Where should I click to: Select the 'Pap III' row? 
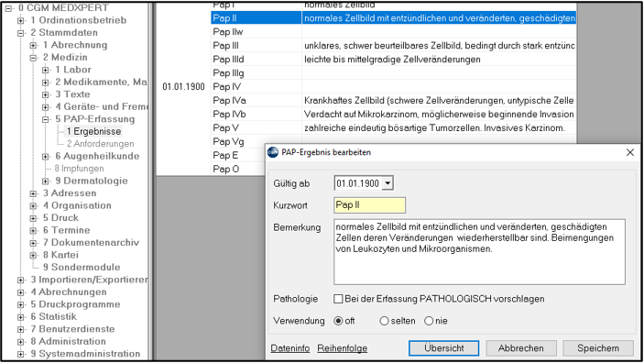393,46
